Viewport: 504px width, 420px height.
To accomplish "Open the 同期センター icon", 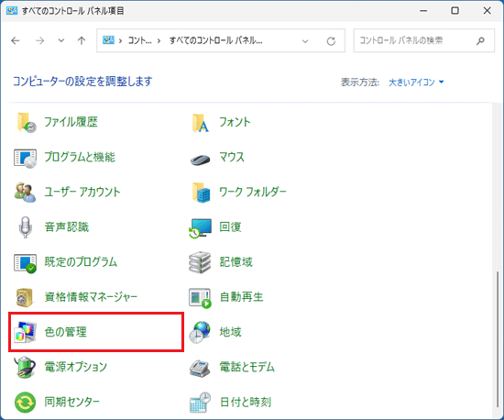I will (25, 402).
